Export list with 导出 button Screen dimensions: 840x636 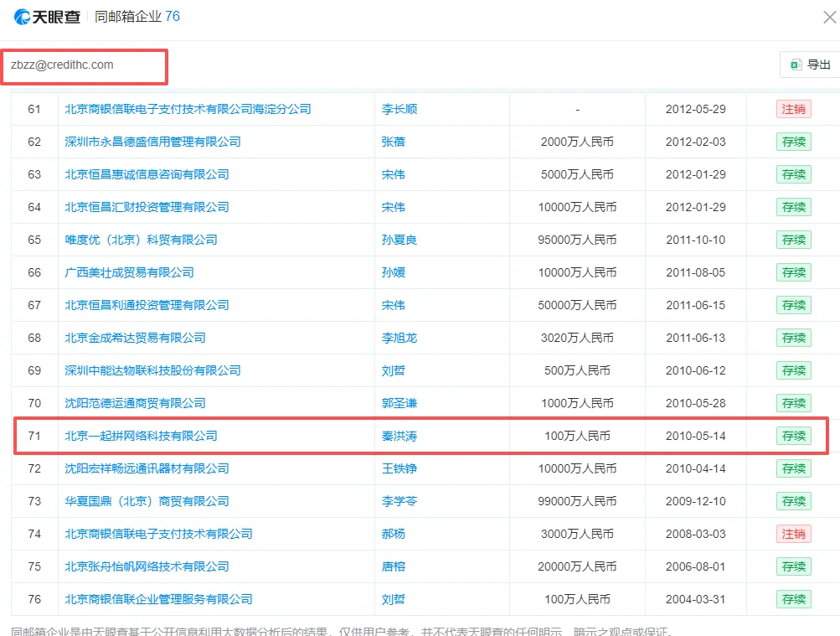pos(811,65)
